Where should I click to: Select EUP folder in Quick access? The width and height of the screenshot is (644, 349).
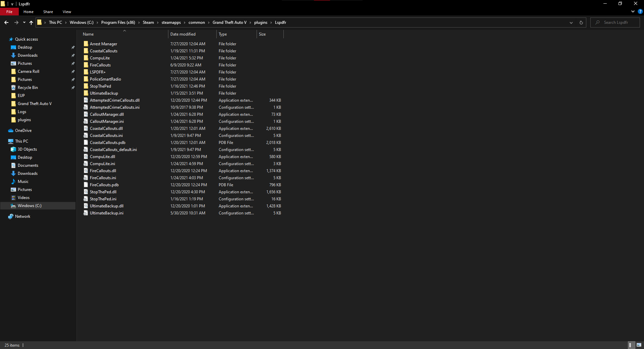21,96
